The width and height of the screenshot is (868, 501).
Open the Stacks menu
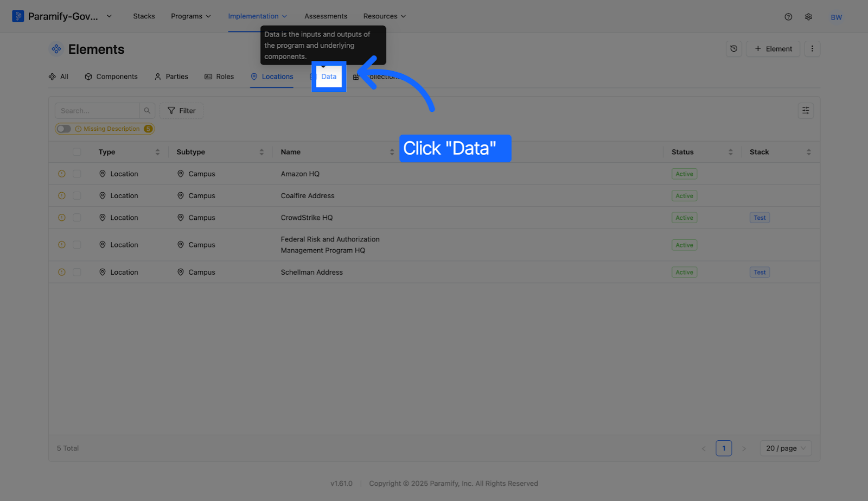pos(144,16)
